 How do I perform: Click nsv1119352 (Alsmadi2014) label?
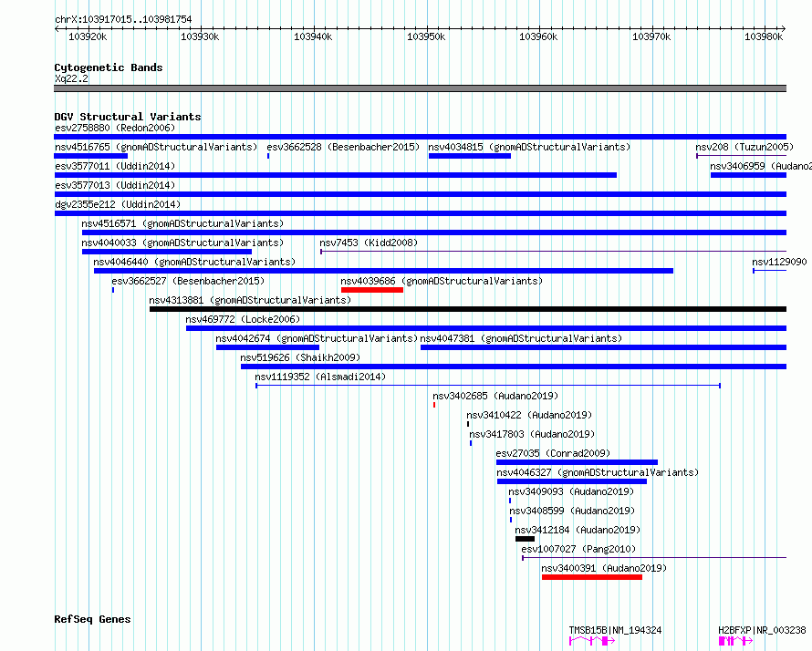pos(320,377)
